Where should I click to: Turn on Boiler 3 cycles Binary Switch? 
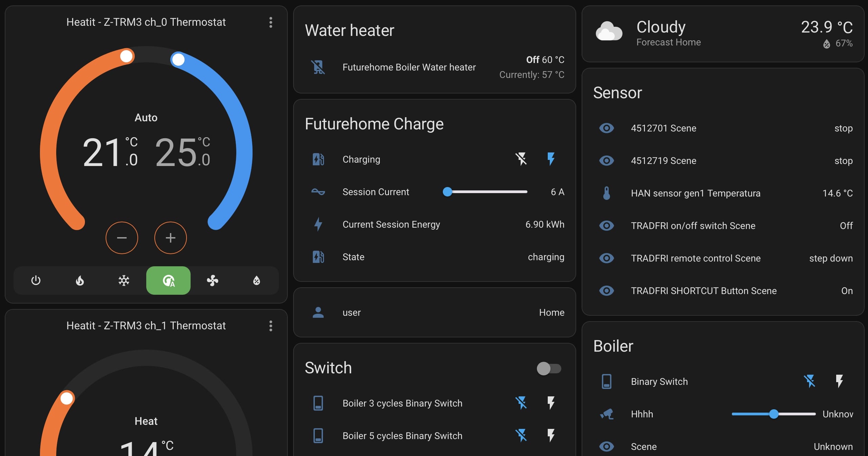551,403
